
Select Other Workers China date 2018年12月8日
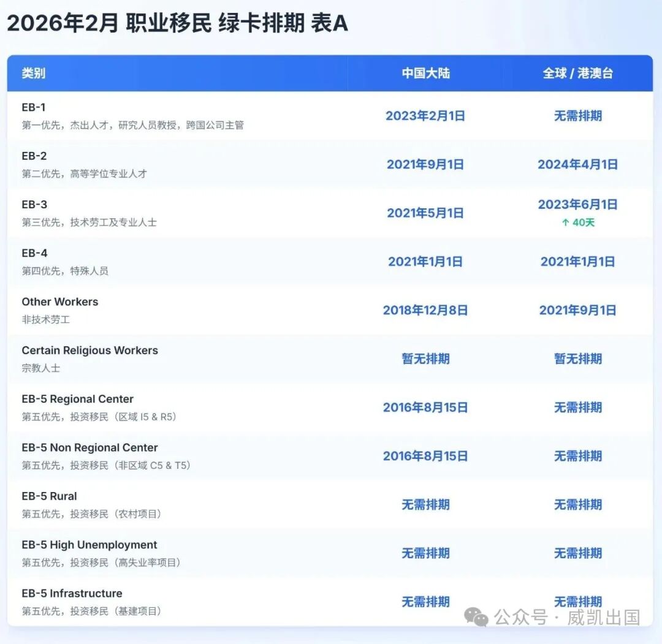425,310
